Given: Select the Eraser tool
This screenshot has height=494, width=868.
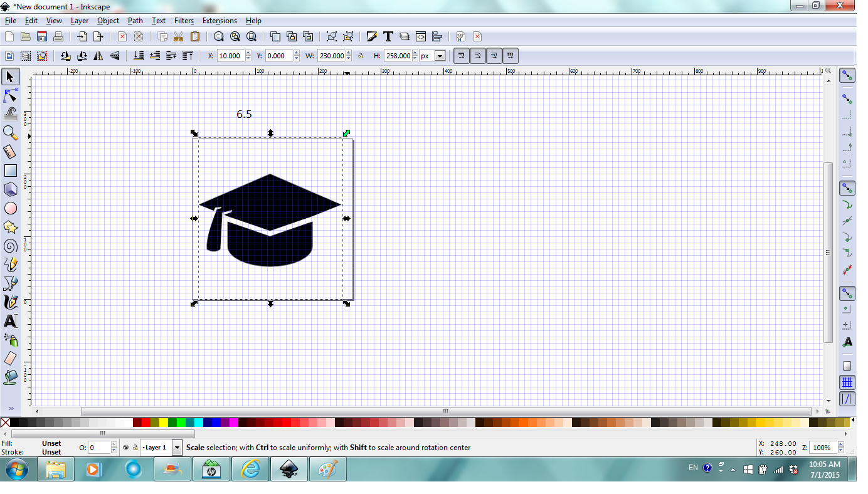Looking at the screenshot, I should tap(11, 359).
